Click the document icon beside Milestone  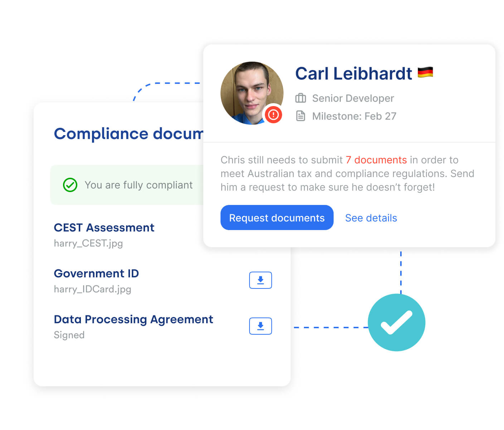(301, 116)
